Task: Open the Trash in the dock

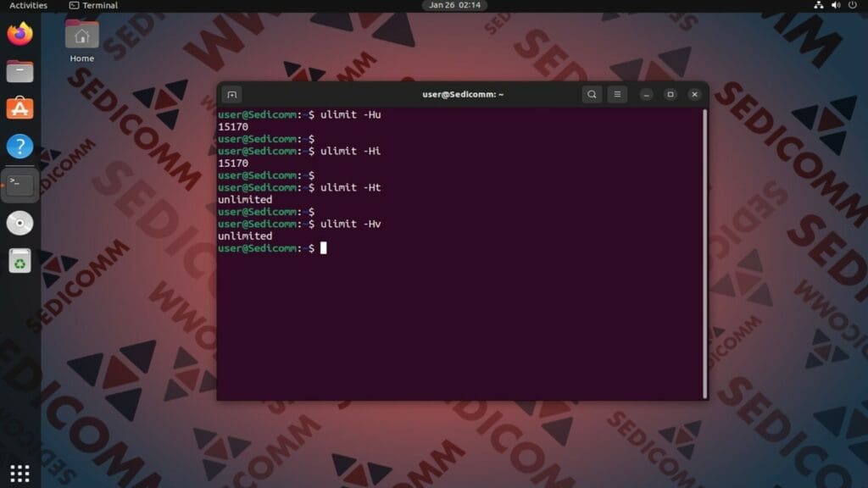Action: point(20,261)
